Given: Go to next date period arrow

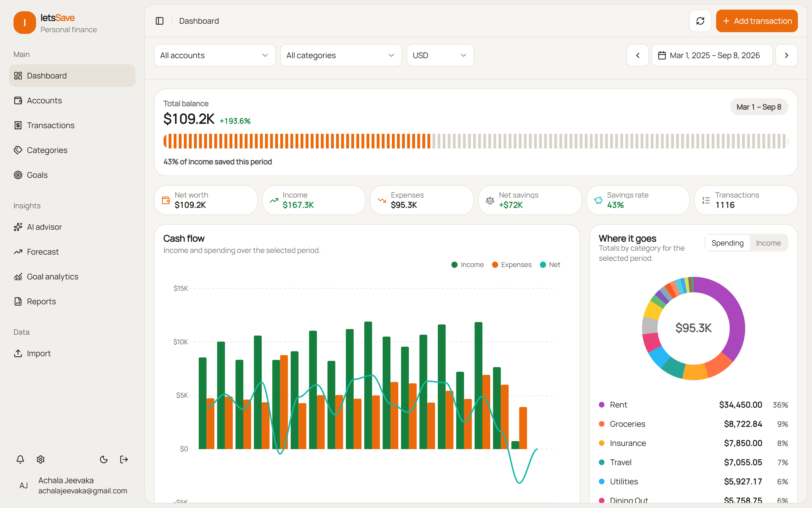Looking at the screenshot, I should click(787, 55).
